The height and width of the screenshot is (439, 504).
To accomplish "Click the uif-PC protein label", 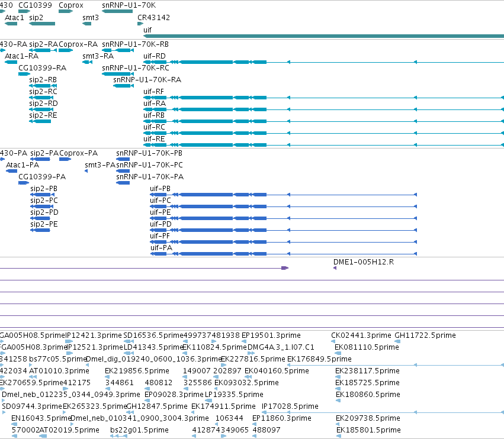I will 160,201.
